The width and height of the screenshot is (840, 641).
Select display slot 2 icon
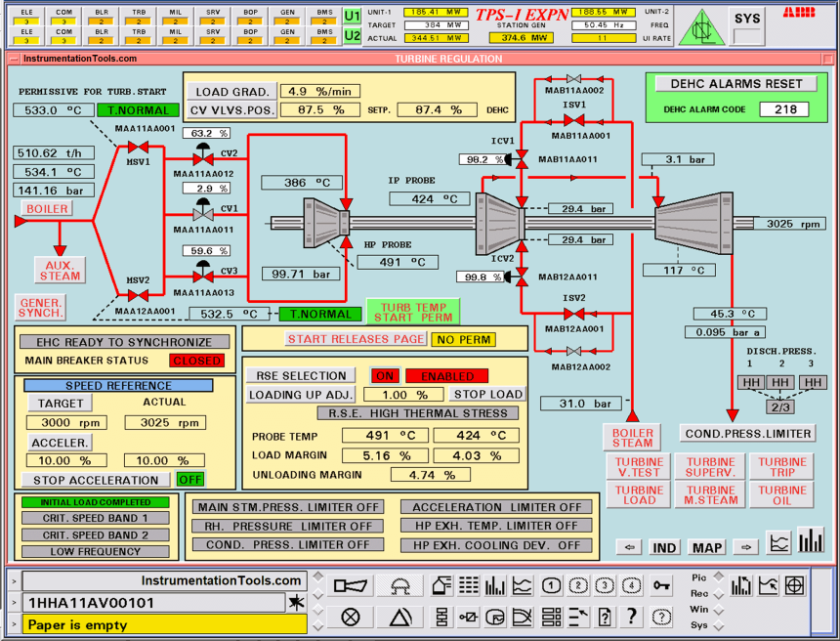[578, 585]
